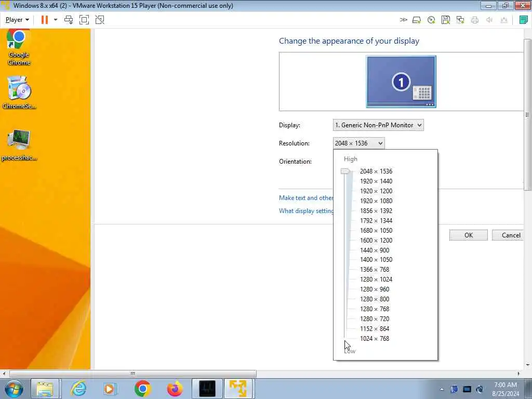Select the ChromeSe... installer desktop icon
The width and height of the screenshot is (532, 399).
[19, 92]
